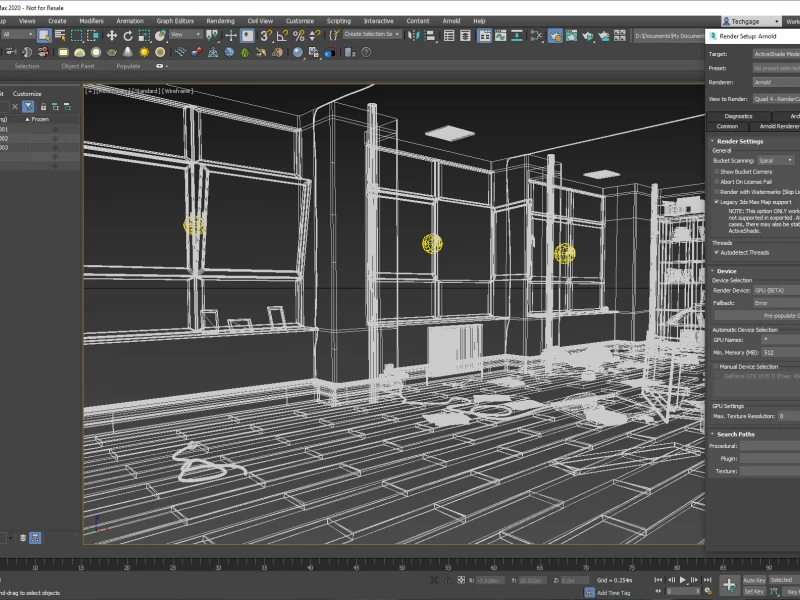Activate the Select and Scale tool
The image size is (800, 600).
pos(144,35)
